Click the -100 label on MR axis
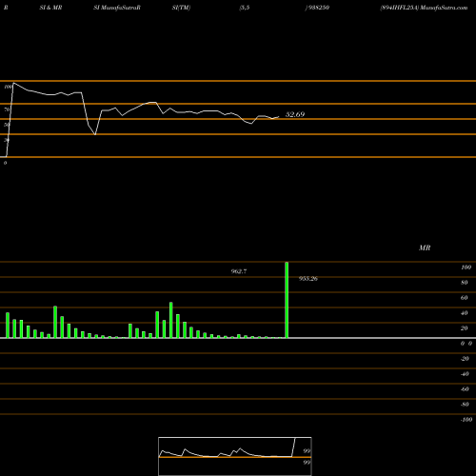476x476 pixels. click(x=466, y=420)
